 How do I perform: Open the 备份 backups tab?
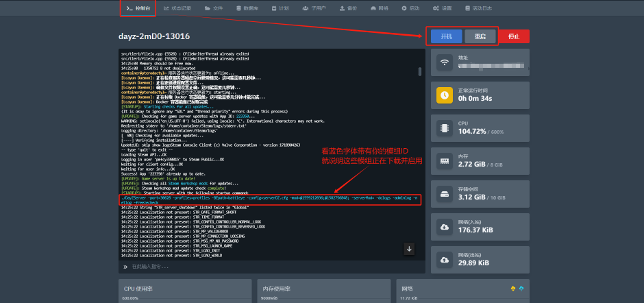click(348, 8)
